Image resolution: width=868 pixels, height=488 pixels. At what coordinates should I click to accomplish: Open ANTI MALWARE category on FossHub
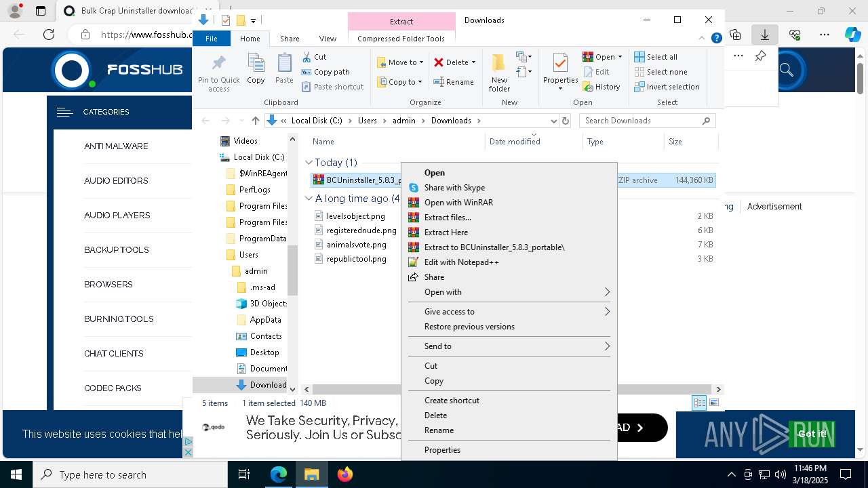pyautogui.click(x=116, y=146)
